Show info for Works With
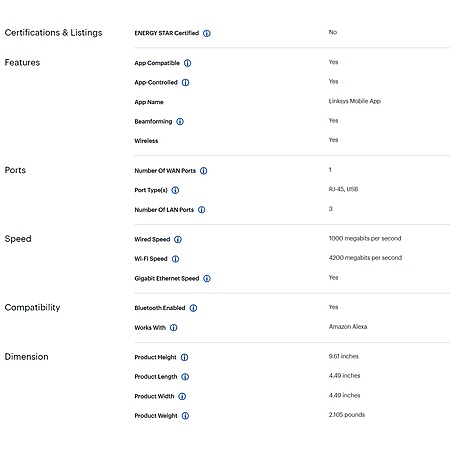 [x=174, y=328]
